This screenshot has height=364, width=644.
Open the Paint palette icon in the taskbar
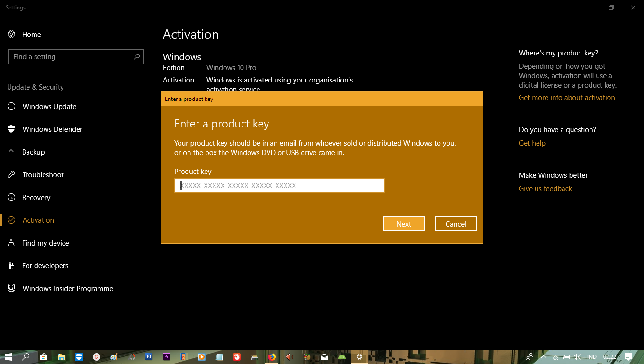click(114, 357)
